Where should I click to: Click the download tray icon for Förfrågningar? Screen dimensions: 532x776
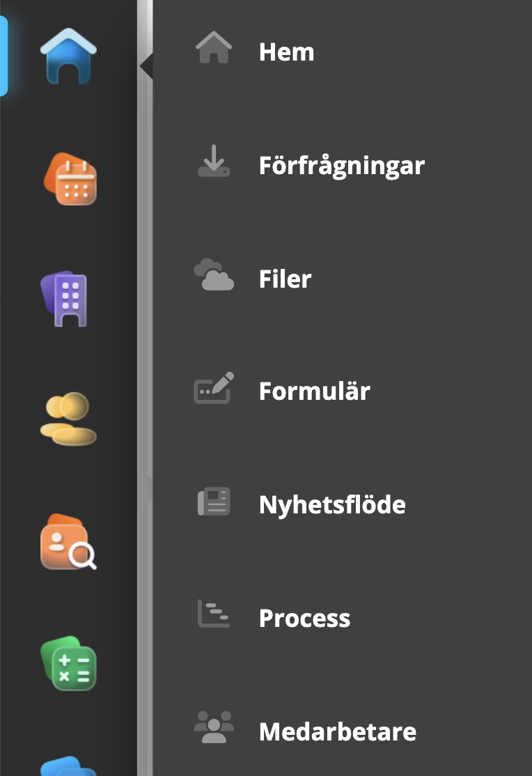pyautogui.click(x=214, y=161)
